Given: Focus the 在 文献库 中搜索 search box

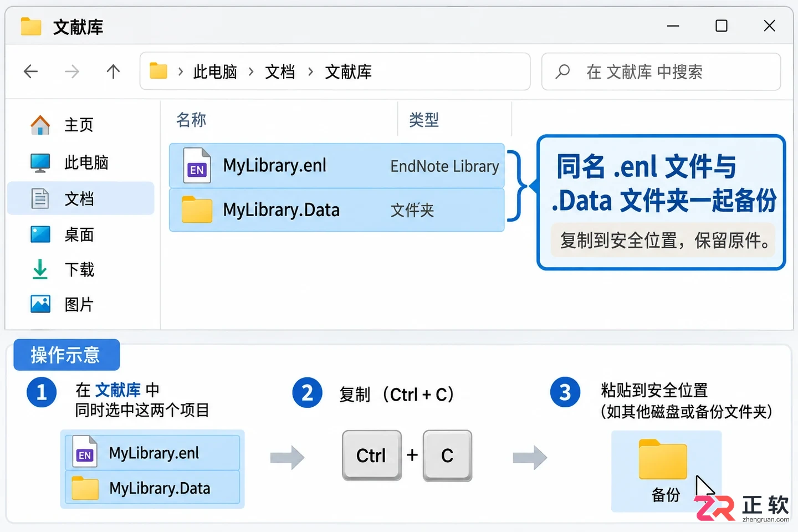Looking at the screenshot, I should coord(661,71).
